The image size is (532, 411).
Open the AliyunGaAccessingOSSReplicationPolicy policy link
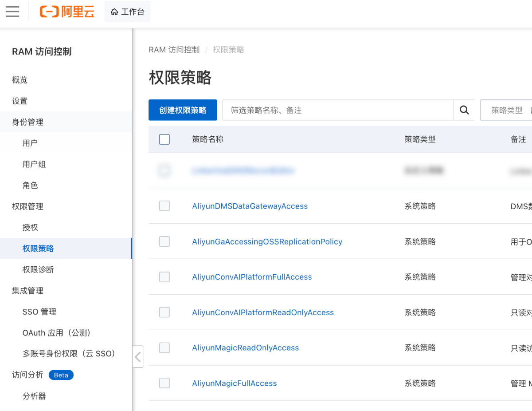coord(267,241)
